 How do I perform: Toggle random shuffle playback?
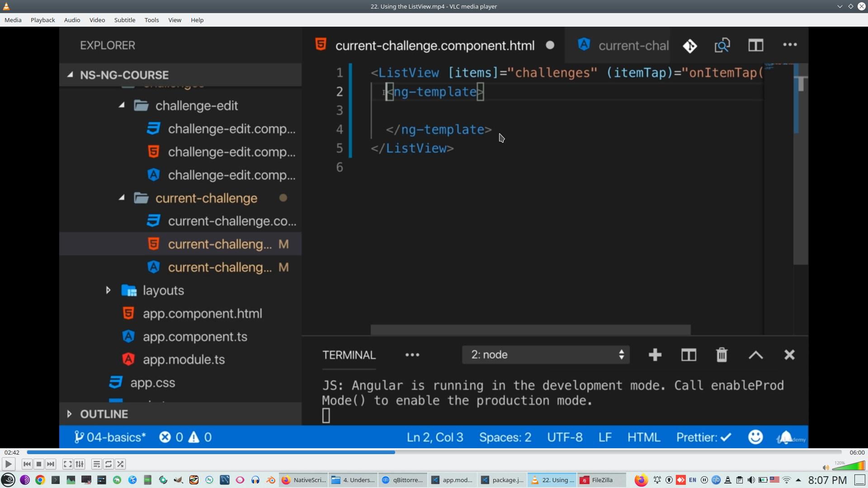click(120, 464)
